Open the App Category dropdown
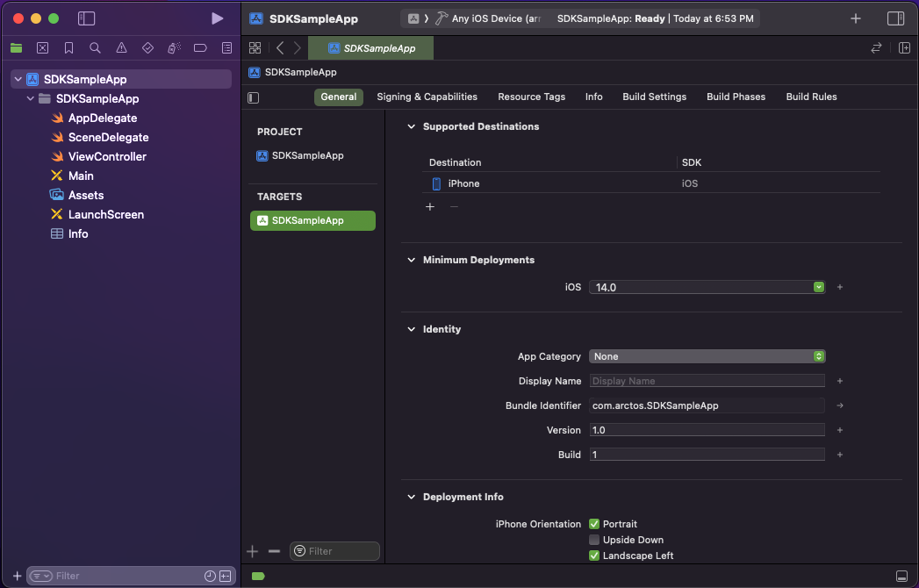Image resolution: width=919 pixels, height=588 pixels. (x=707, y=356)
